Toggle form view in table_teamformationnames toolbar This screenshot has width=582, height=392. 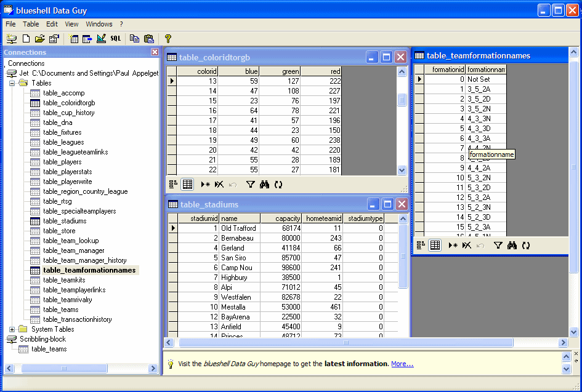click(421, 246)
